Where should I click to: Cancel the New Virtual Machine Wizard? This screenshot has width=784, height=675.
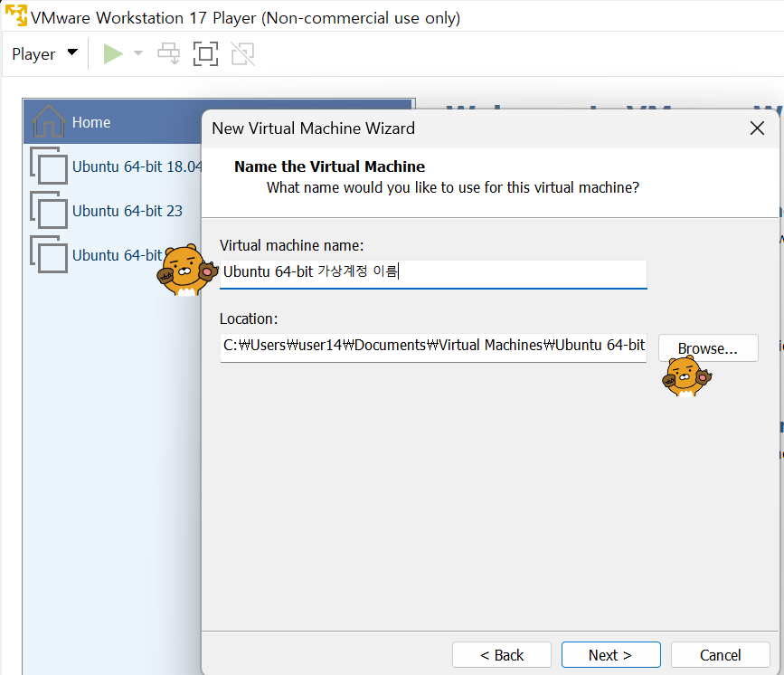720,655
